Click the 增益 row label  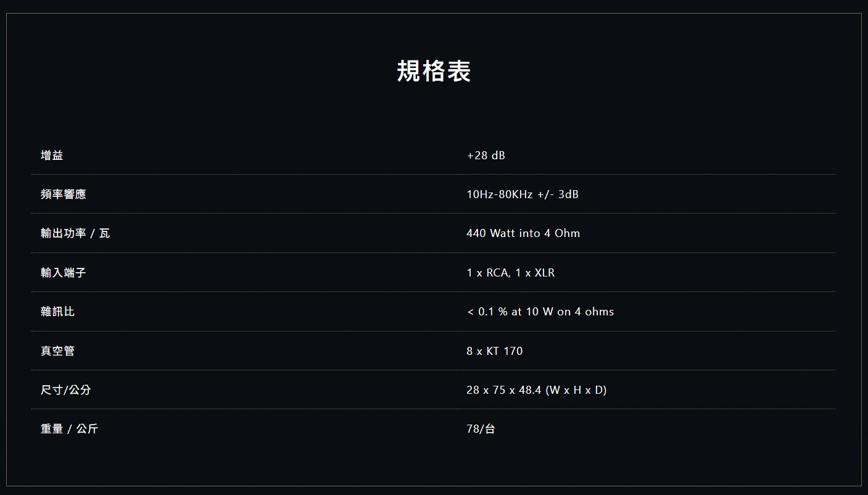click(52, 156)
